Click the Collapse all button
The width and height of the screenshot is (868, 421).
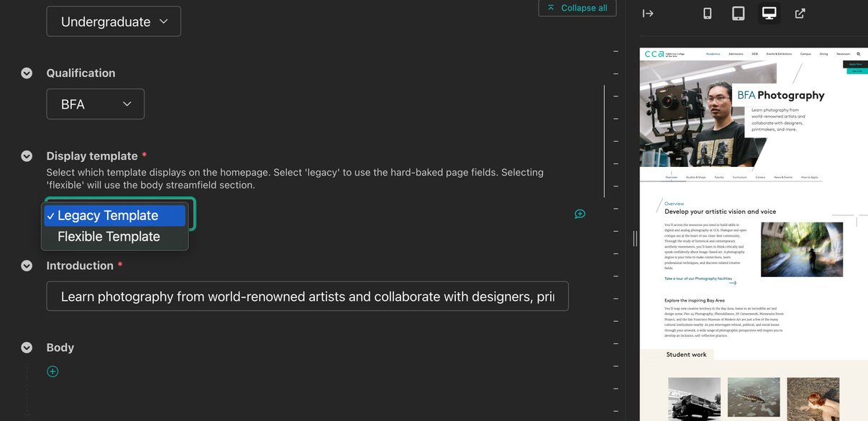pos(577,8)
